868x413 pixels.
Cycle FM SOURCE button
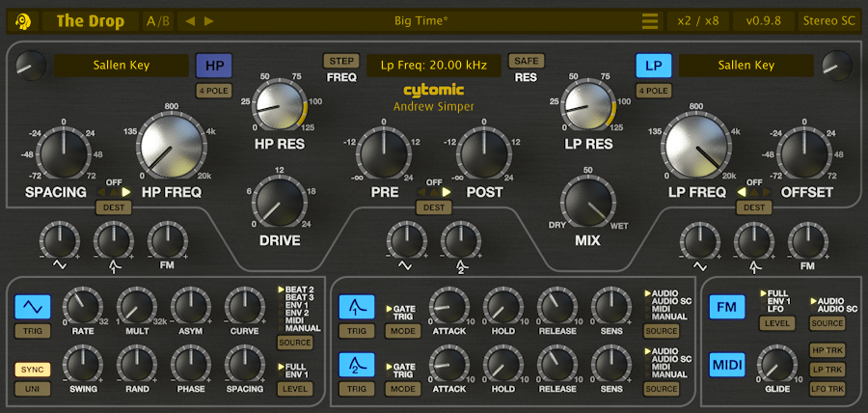827,323
